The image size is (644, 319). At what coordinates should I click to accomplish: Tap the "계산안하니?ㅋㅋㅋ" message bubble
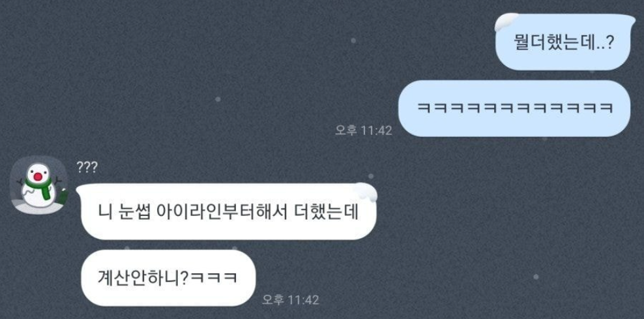tap(168, 278)
